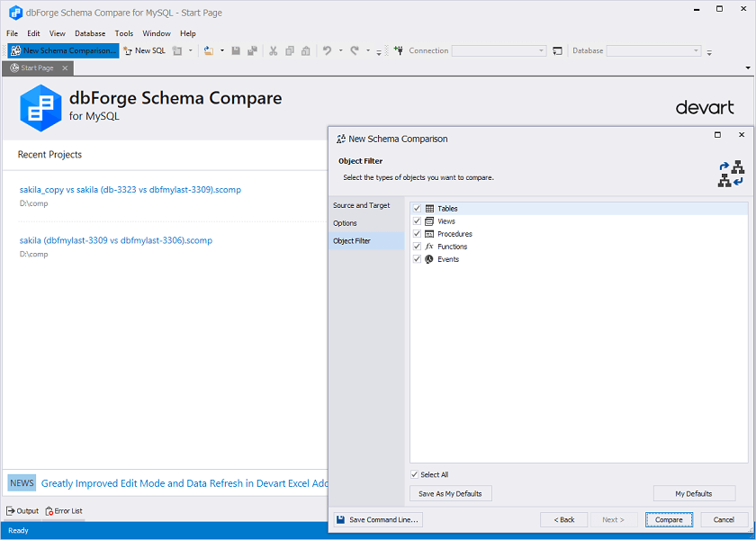
Task: Click New SQL toolbar button
Action: [145, 50]
